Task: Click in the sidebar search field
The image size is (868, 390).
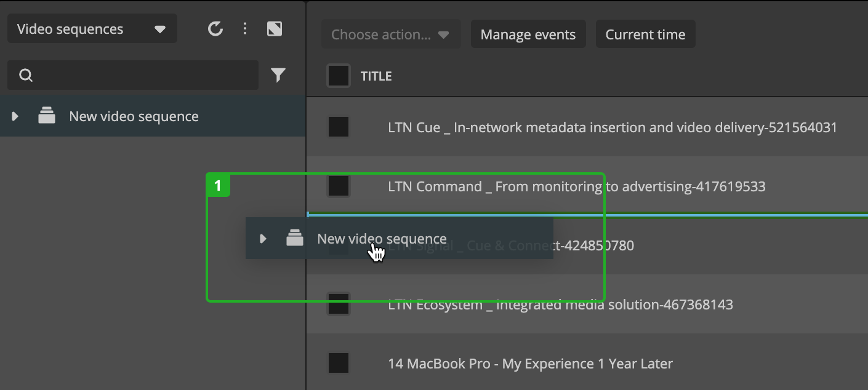Action: (142, 76)
